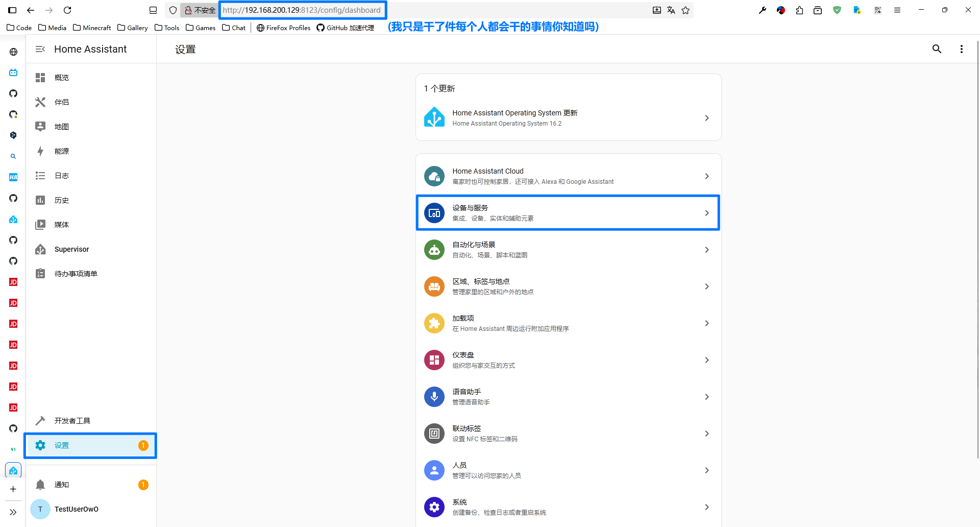Open the 待办事项清单 to-do list
The width and height of the screenshot is (980, 527).
click(x=76, y=274)
